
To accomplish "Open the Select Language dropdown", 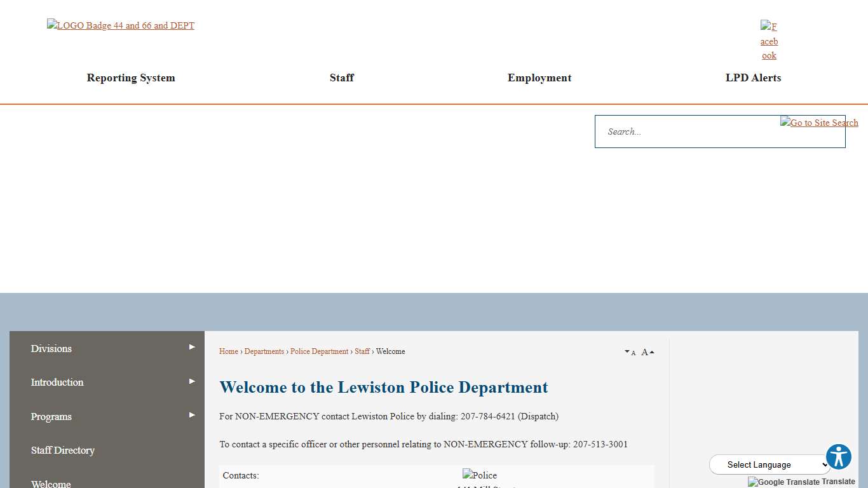I will click(x=770, y=464).
